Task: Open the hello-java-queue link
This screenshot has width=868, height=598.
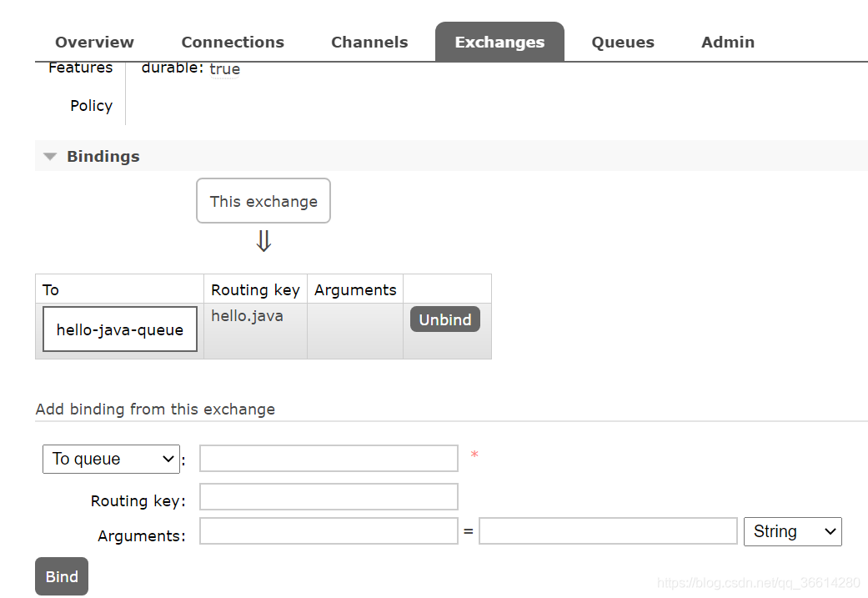Action: pyautogui.click(x=120, y=329)
